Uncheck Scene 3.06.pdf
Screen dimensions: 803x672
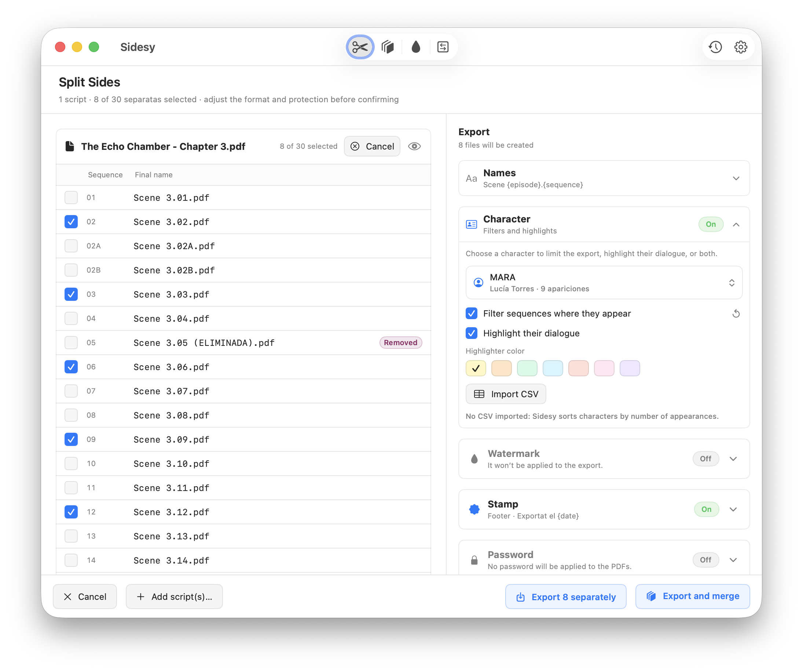71,367
